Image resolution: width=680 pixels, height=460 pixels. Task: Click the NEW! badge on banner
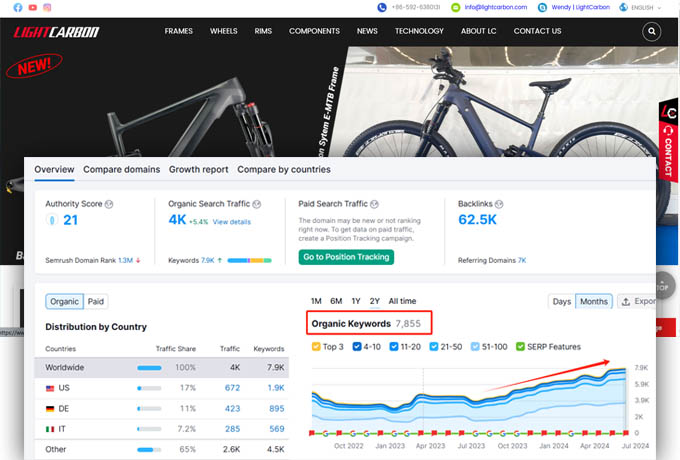pos(34,66)
